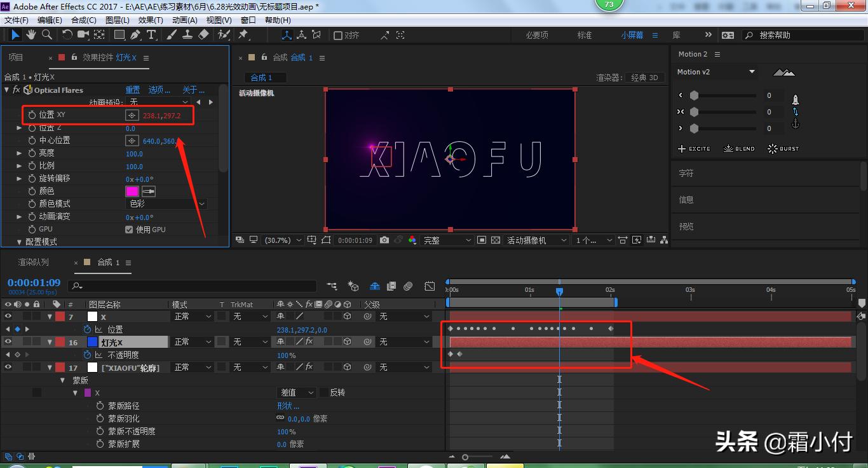Select the Clone Stamp tool

(x=188, y=35)
